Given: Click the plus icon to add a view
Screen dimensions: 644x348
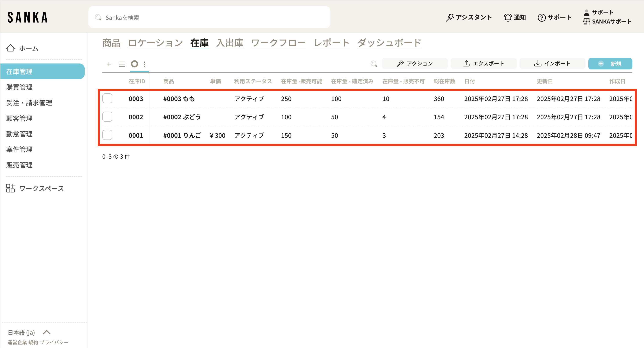Looking at the screenshot, I should [109, 64].
